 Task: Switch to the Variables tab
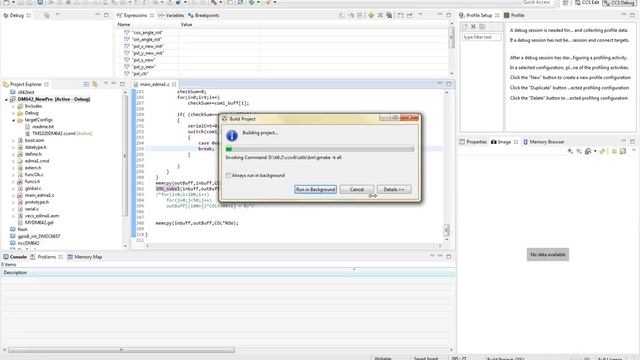click(171, 16)
